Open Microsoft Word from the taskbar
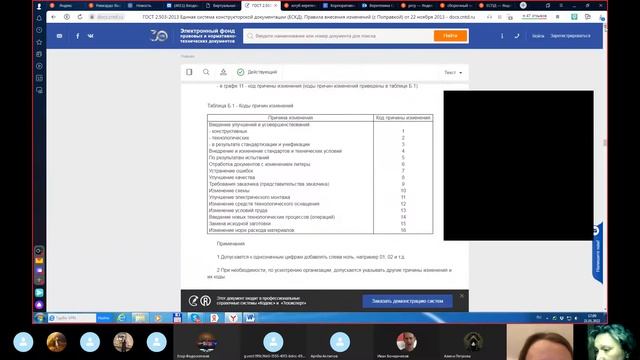The width and height of the screenshot is (640, 360). (x=249, y=318)
